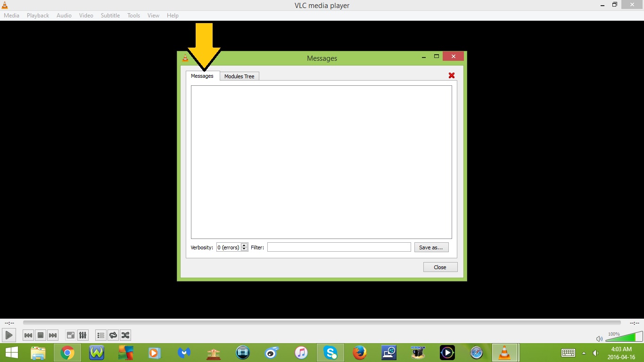This screenshot has height=362, width=644.
Task: Open extended settings equalizer icon
Action: point(83,335)
